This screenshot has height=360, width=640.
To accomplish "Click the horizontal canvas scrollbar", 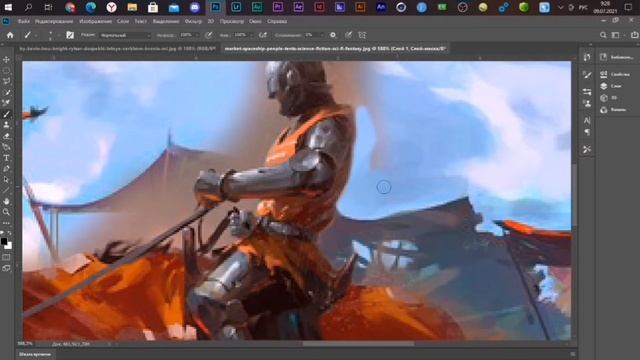I will click(358, 344).
